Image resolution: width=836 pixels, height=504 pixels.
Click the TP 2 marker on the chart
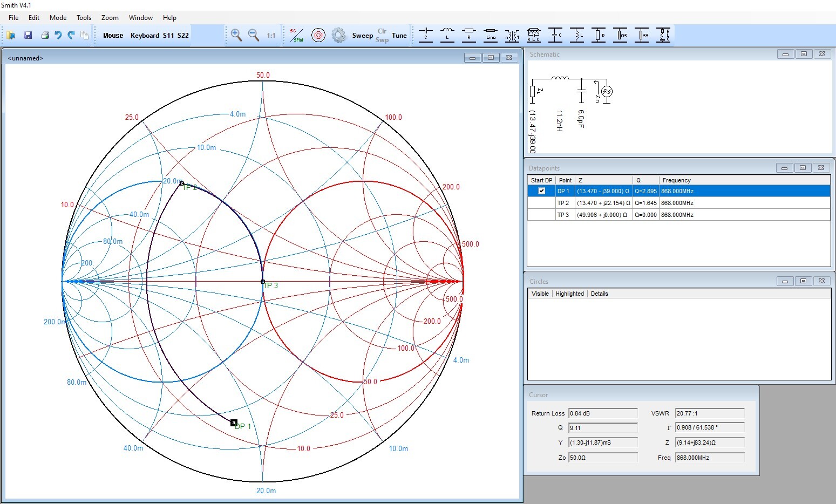point(181,183)
